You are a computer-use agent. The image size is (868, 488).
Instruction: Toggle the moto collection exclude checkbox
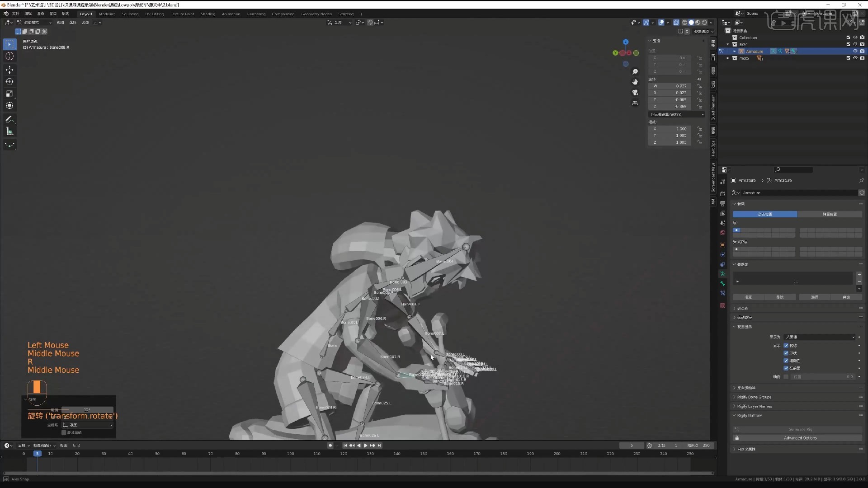click(x=848, y=58)
